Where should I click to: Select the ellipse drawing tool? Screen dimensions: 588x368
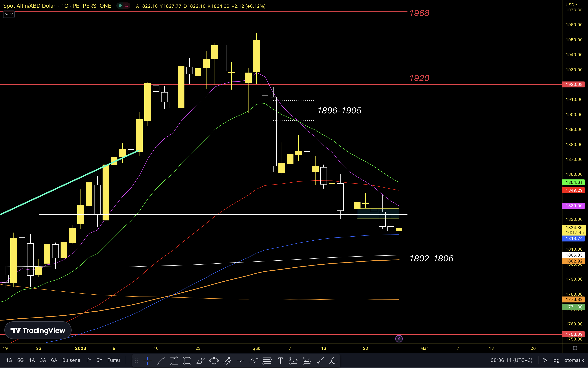pos(214,360)
